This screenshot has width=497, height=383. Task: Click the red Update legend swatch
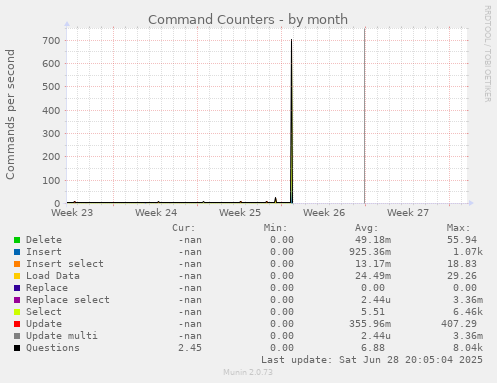tap(17, 324)
